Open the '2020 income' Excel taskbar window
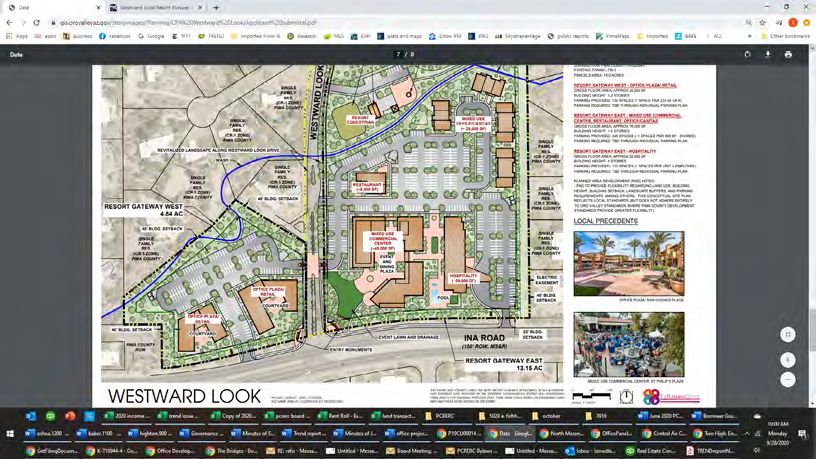The height and width of the screenshot is (459, 816). click(126, 416)
